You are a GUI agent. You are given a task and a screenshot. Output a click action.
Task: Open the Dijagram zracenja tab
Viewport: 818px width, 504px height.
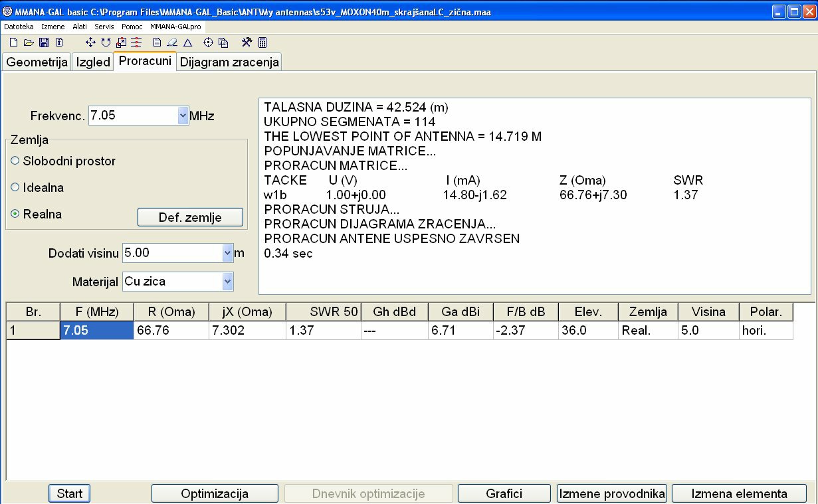coord(229,62)
